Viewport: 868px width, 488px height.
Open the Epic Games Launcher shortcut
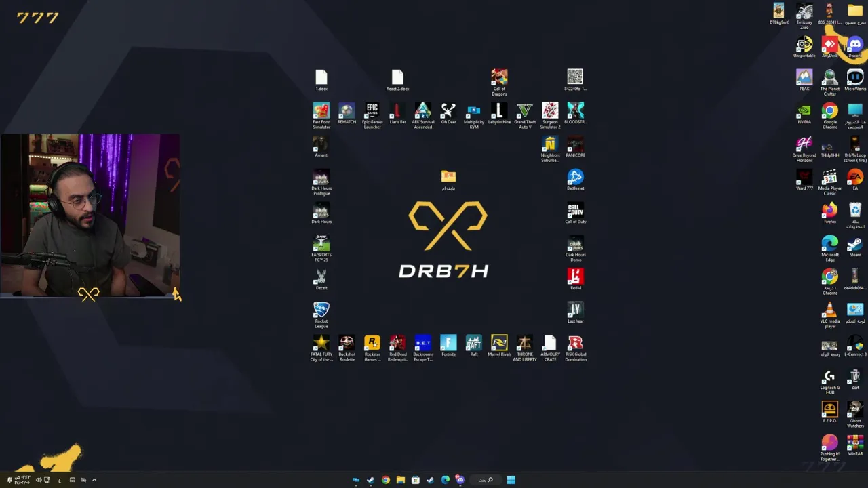pyautogui.click(x=372, y=115)
